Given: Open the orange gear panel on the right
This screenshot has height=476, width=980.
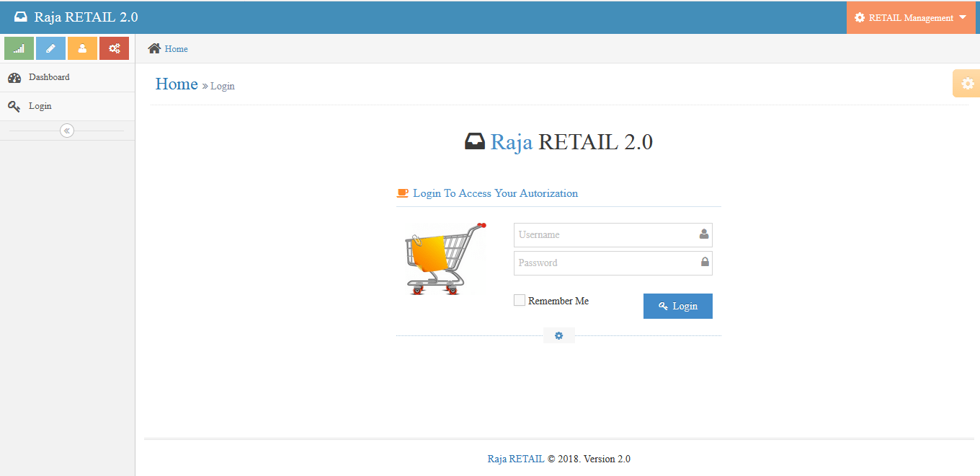Looking at the screenshot, I should point(966,83).
